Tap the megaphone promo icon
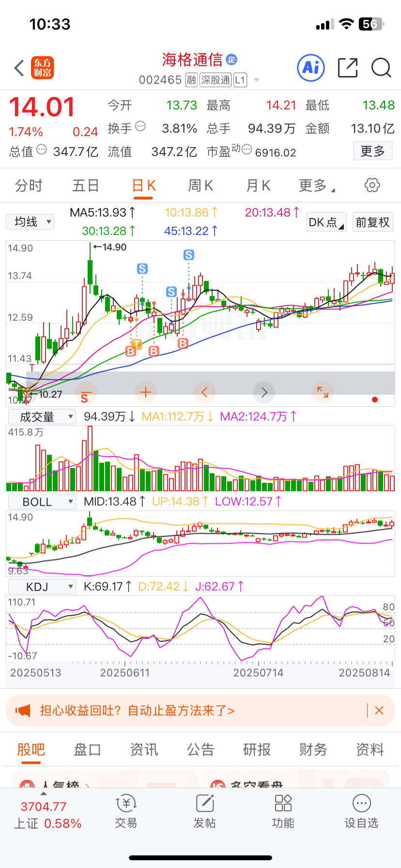Image resolution: width=401 pixels, height=868 pixels. pyautogui.click(x=23, y=711)
